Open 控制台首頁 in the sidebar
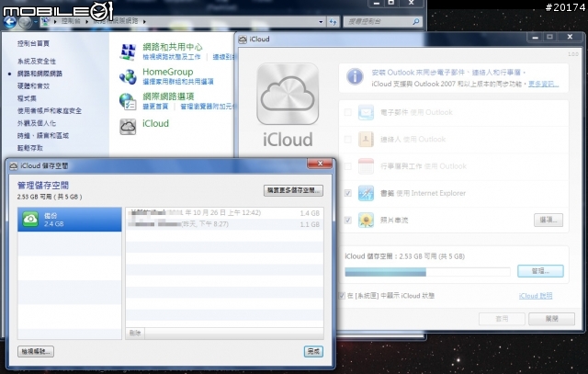The width and height of the screenshot is (588, 374). pyautogui.click(x=33, y=43)
